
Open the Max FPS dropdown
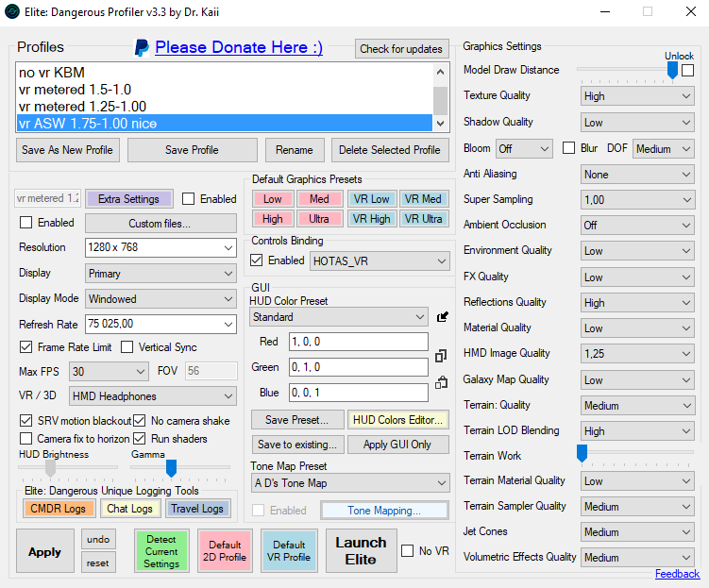point(109,372)
